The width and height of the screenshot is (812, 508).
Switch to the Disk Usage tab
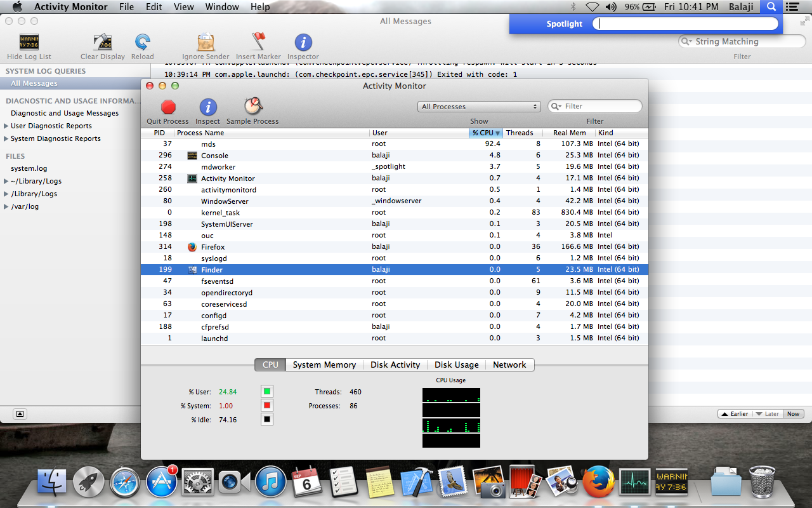457,364
